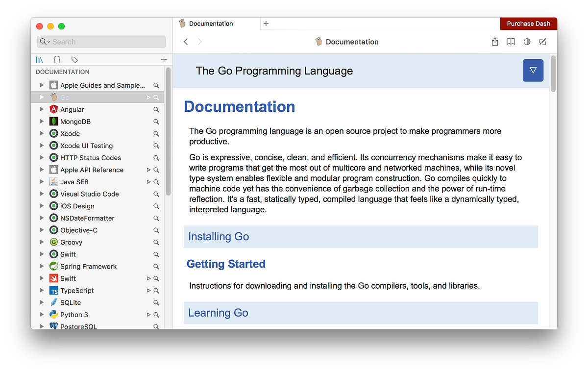Click the blue table of contents triangle button
This screenshot has height=373, width=588.
(x=533, y=70)
